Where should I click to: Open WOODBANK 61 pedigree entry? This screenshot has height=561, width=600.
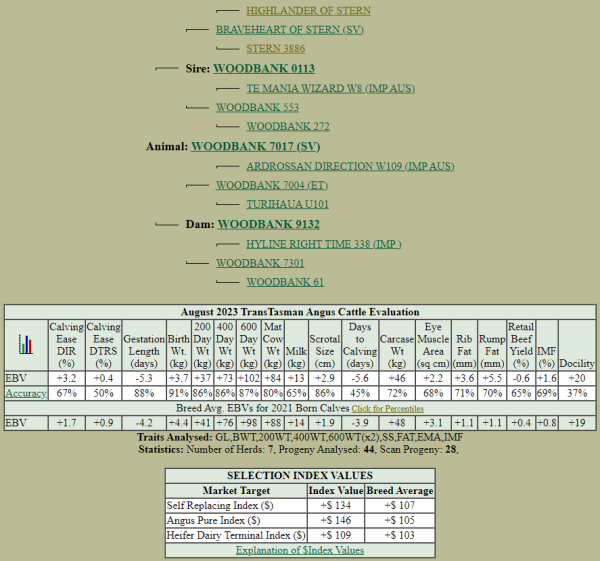click(285, 282)
